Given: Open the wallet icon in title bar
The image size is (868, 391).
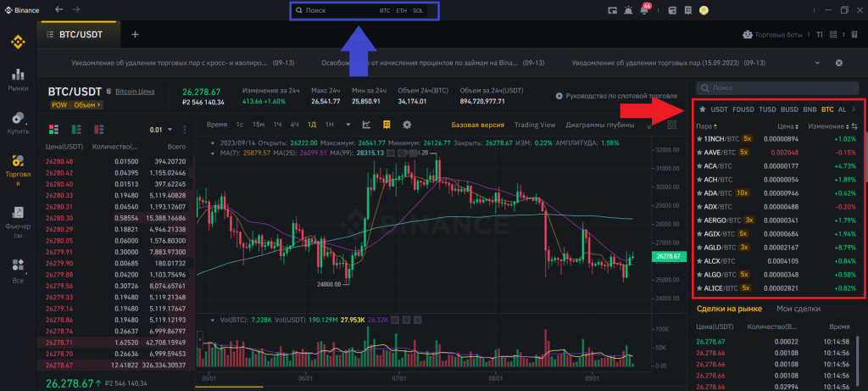Looking at the screenshot, I should pos(672,10).
